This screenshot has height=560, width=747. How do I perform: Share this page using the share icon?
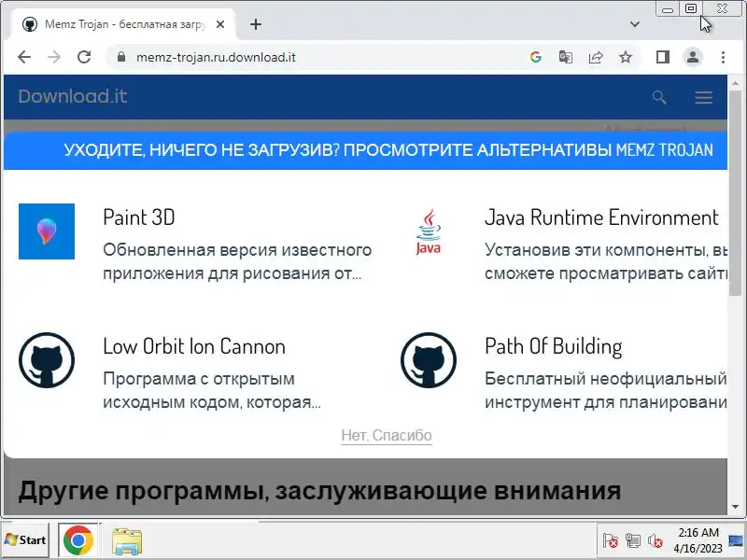(x=596, y=57)
